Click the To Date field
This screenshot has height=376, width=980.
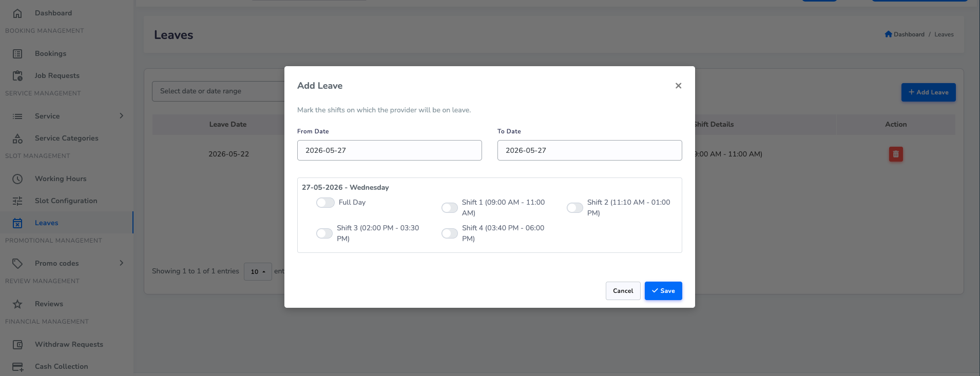coord(590,150)
